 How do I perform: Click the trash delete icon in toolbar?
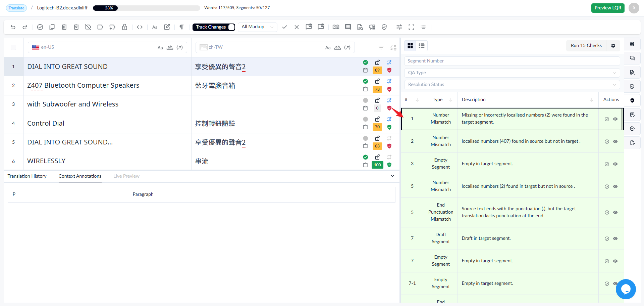[x=64, y=27]
